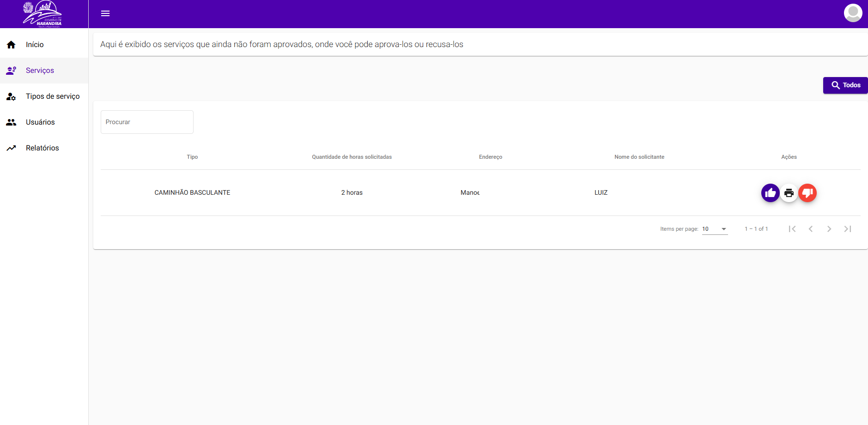The image size is (868, 425).
Task: Click the Ações column header
Action: coord(789,157)
